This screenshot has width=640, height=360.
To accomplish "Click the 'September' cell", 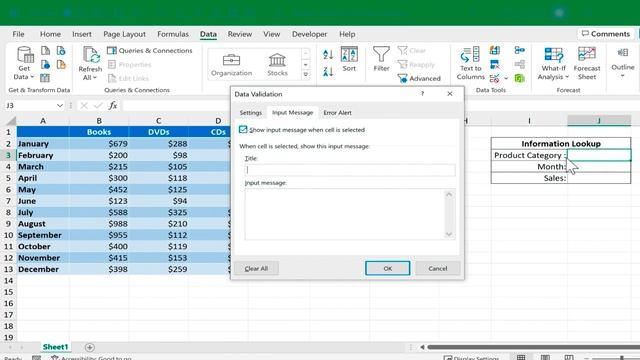I will [x=43, y=235].
